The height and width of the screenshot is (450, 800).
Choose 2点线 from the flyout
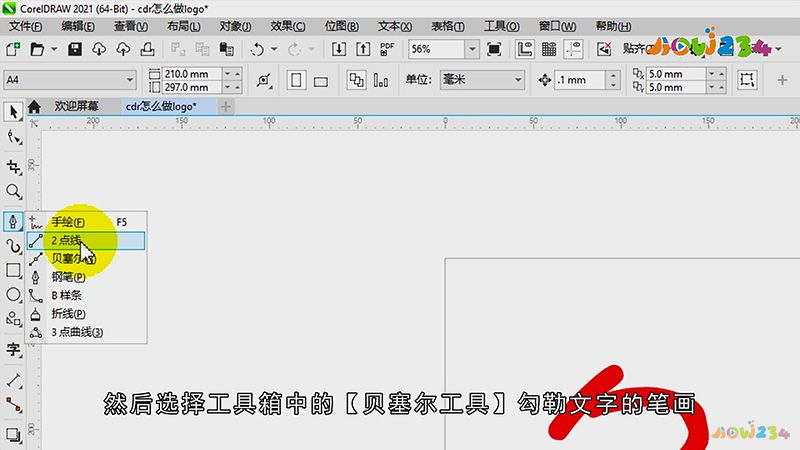(x=86, y=240)
